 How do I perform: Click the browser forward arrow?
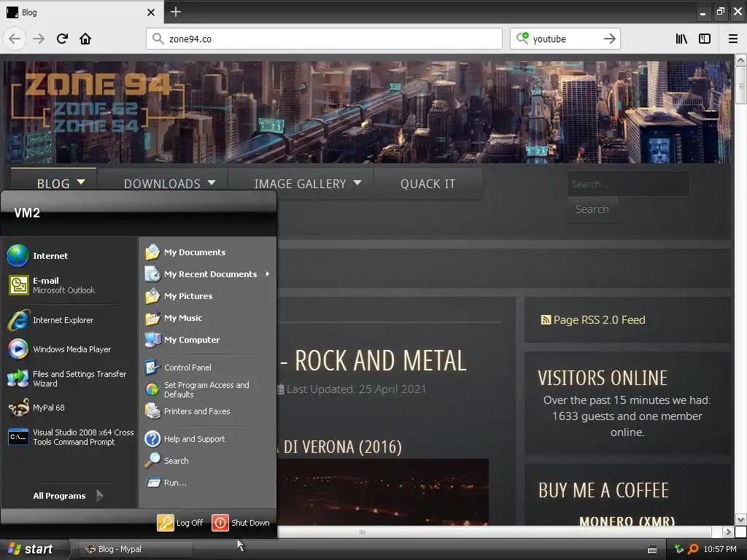coord(39,39)
